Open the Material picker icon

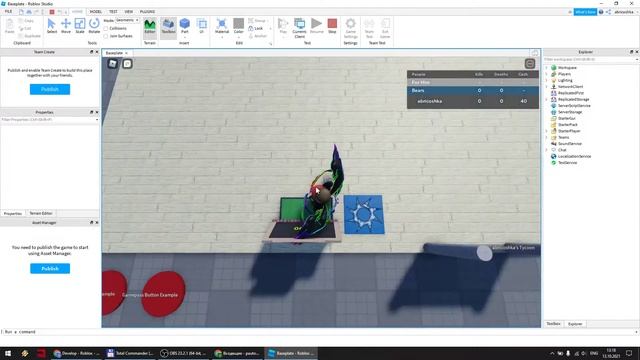pos(222,24)
